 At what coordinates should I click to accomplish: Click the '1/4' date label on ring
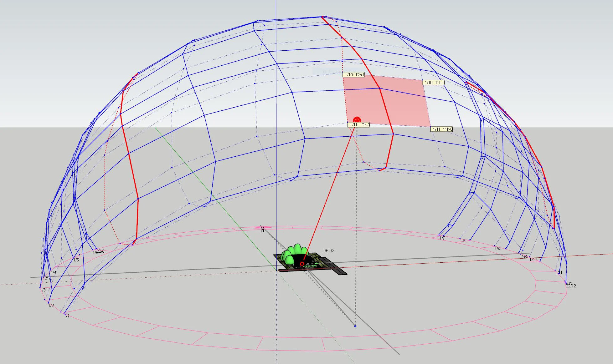[54, 272]
